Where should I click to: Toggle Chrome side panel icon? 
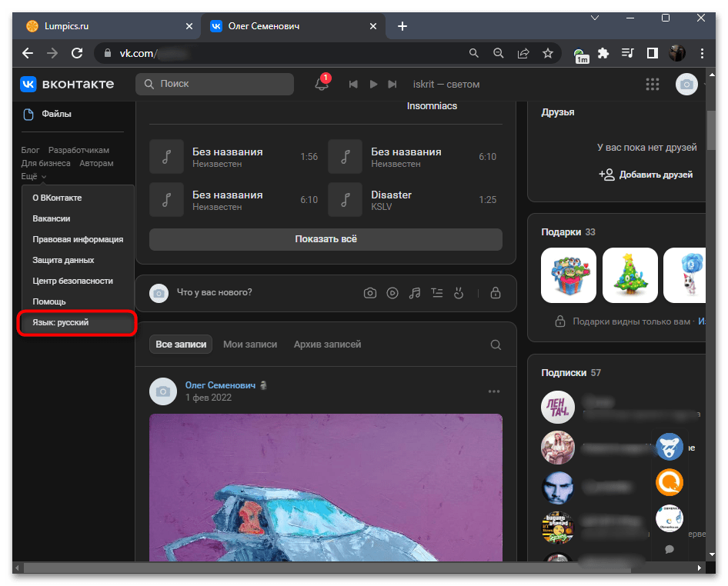[x=653, y=53]
